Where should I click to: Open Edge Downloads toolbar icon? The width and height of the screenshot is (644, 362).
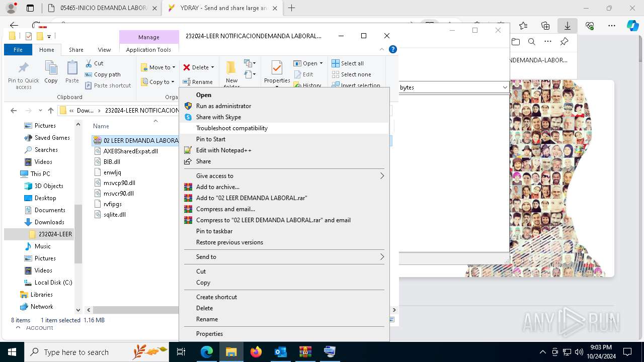567,26
